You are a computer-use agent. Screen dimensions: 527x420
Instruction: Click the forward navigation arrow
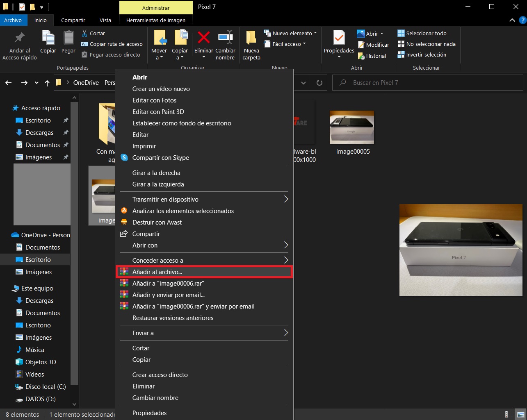coord(24,83)
